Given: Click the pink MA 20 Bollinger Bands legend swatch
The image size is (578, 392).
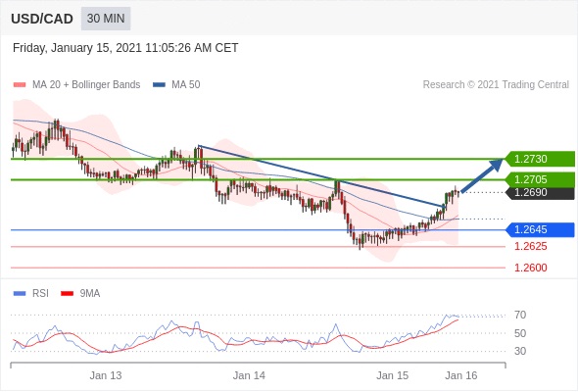Looking at the screenshot, I should pos(20,85).
